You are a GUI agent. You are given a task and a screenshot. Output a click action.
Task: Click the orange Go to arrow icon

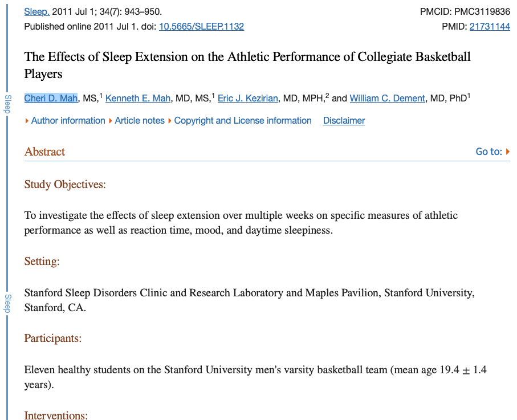[508, 152]
